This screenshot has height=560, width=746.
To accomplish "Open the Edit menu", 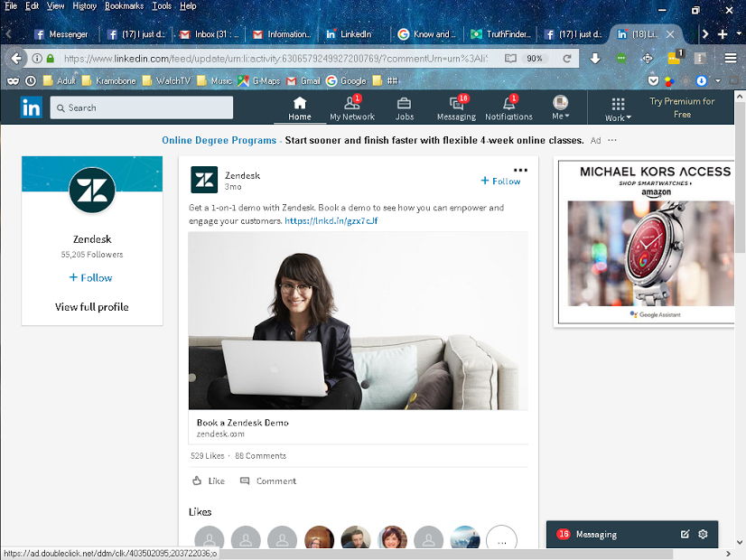I will [x=32, y=6].
